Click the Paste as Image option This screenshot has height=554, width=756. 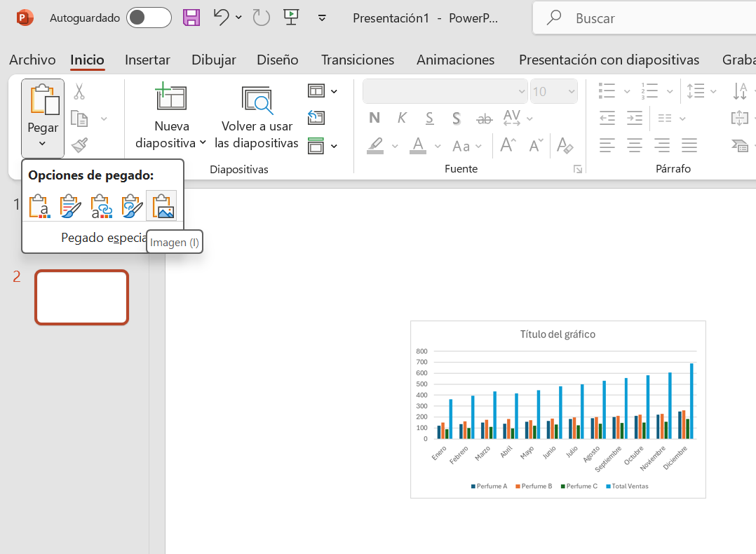click(x=161, y=206)
